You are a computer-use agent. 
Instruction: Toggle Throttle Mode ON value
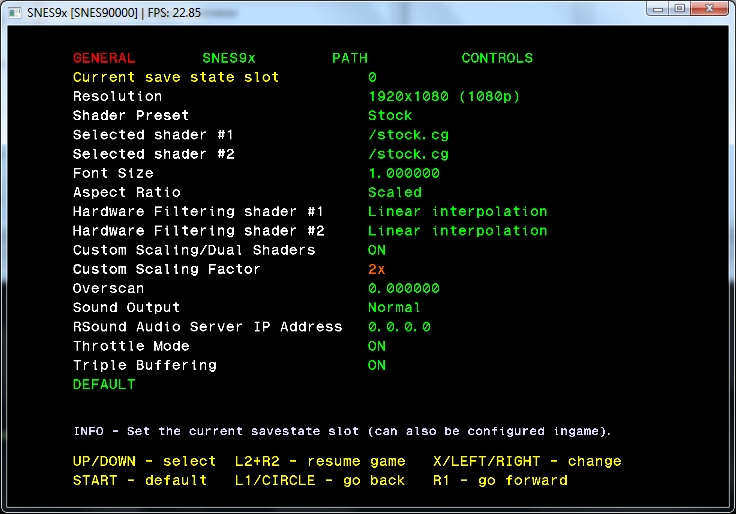(x=376, y=346)
